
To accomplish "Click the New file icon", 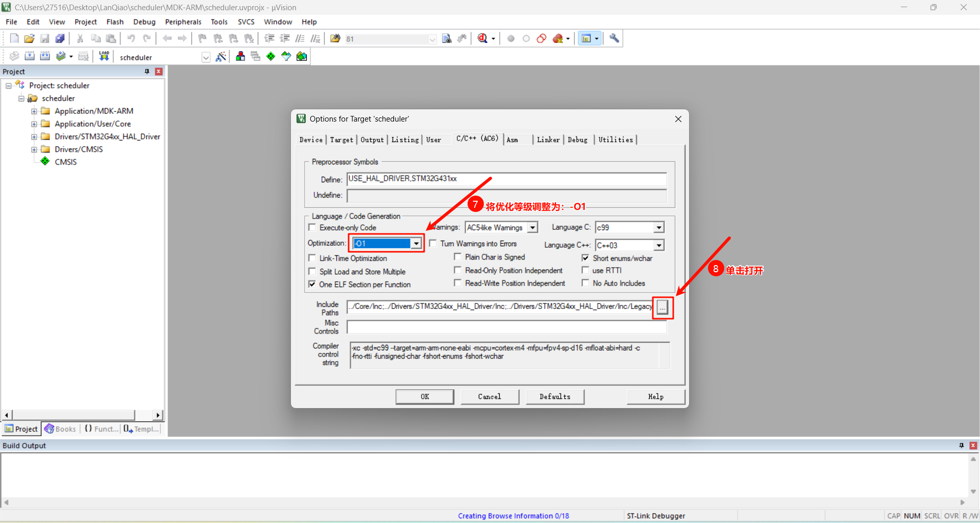I will [x=14, y=38].
